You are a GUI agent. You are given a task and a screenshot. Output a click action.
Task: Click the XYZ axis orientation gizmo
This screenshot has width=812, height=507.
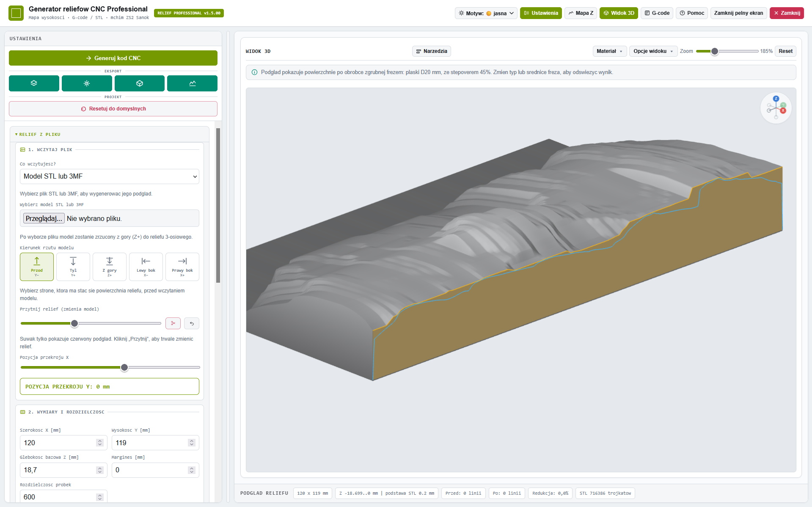[776, 108]
